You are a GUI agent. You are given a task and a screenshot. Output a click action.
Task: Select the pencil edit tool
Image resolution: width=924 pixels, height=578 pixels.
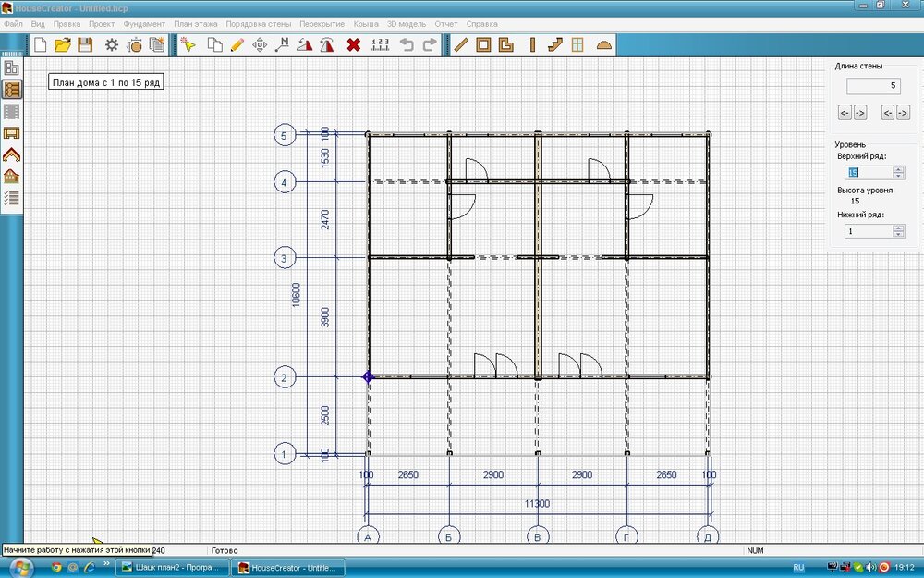tap(237, 44)
